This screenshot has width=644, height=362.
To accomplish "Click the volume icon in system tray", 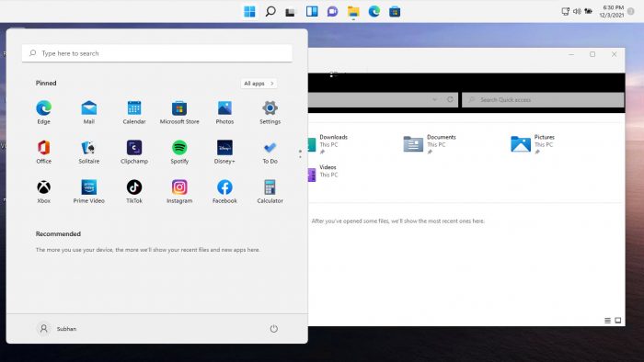I will pos(577,11).
